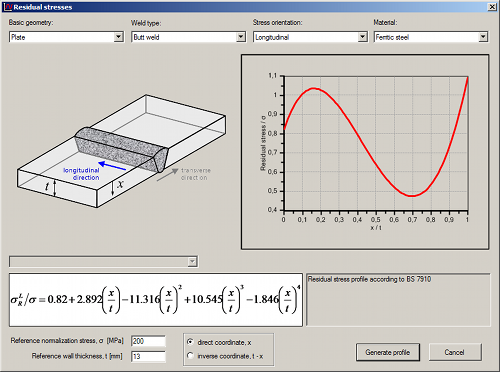Open the Basic geometry dropdown arrow

[118, 37]
